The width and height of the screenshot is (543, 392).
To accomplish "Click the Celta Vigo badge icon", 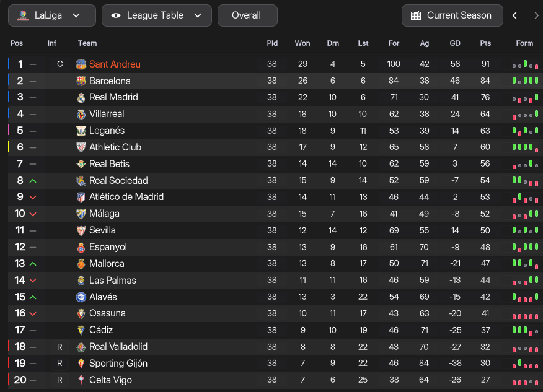I will [x=81, y=380].
